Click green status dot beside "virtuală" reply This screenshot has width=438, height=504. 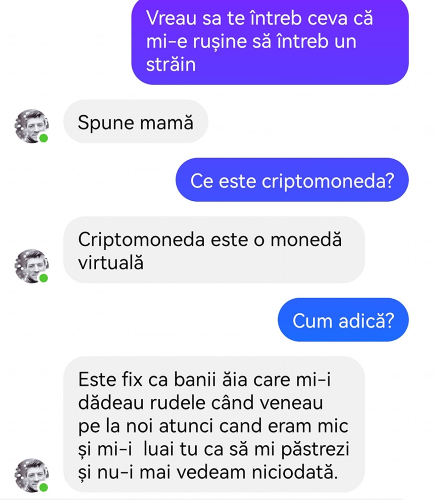43,278
